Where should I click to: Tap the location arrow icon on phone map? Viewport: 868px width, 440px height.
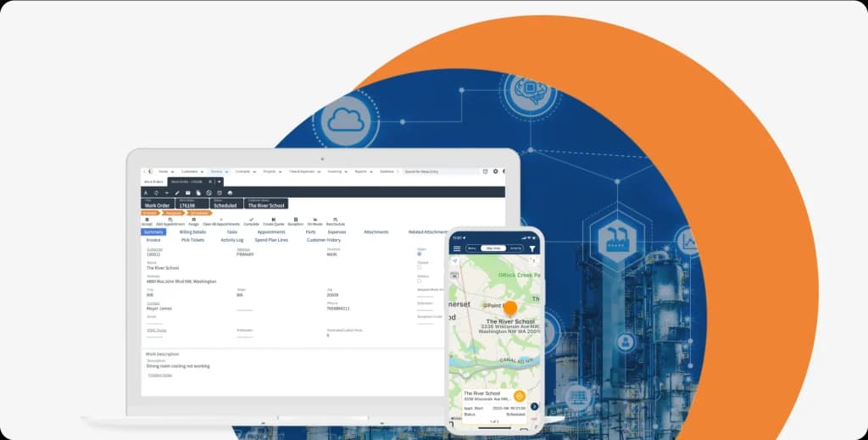coord(454,260)
